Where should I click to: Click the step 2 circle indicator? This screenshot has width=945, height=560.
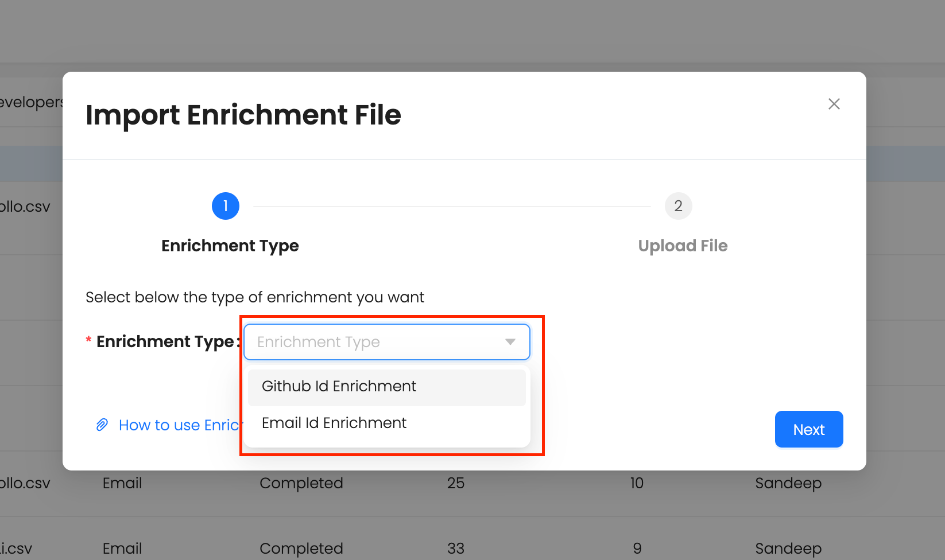point(678,206)
